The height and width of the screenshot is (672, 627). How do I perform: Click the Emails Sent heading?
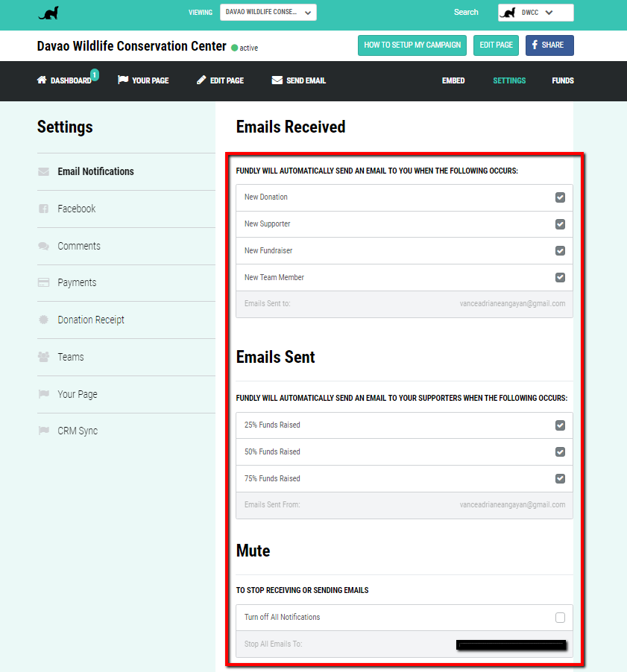pos(275,357)
